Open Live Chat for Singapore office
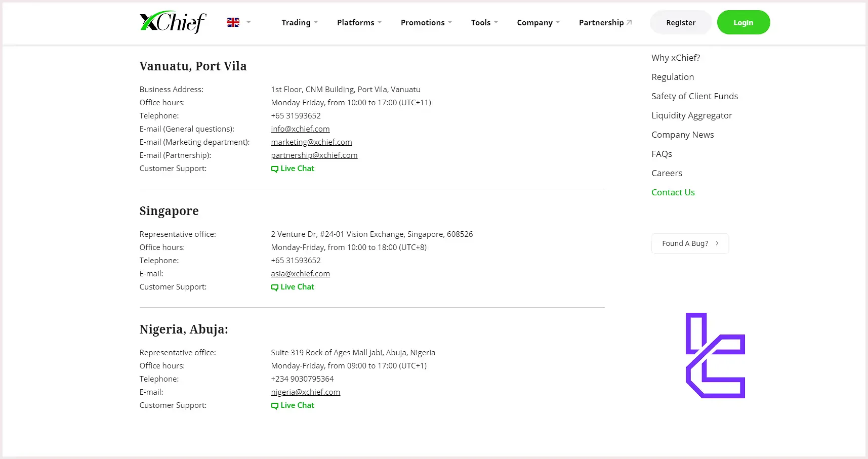Viewport: 868px width, 459px height. pyautogui.click(x=293, y=287)
